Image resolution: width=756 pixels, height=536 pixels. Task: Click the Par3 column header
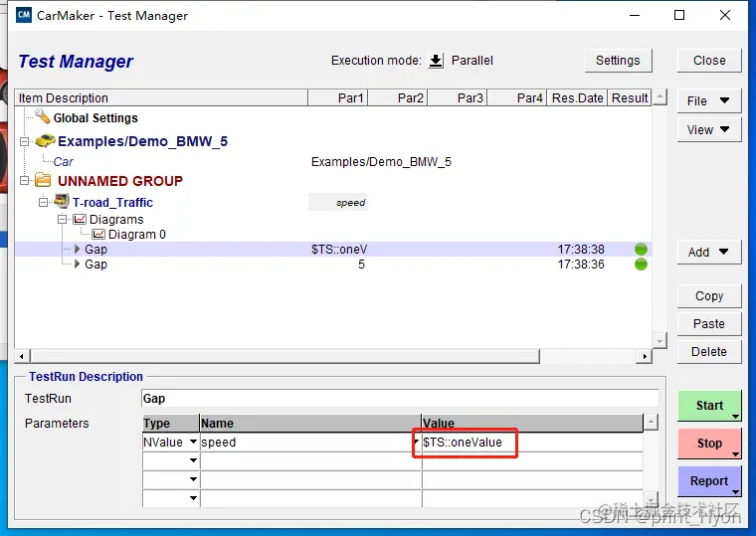point(458,97)
